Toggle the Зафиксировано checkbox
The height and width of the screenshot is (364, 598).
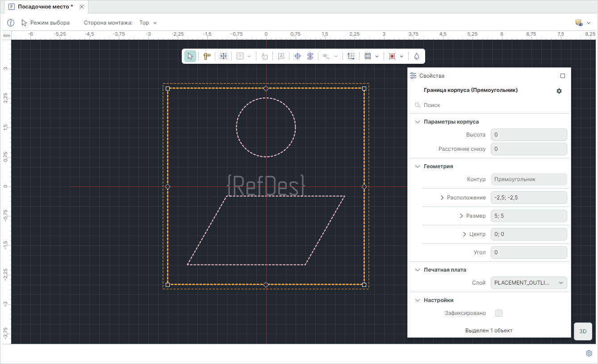[499, 313]
